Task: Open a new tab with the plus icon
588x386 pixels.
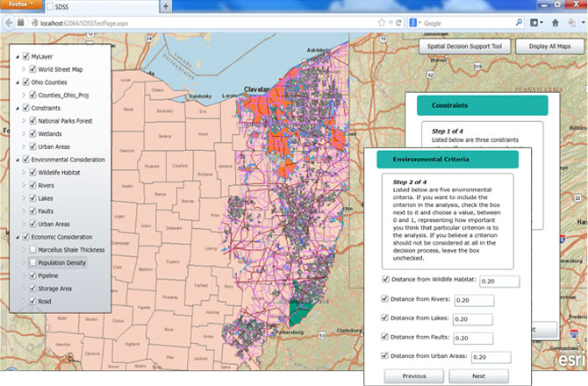Action: [167, 5]
